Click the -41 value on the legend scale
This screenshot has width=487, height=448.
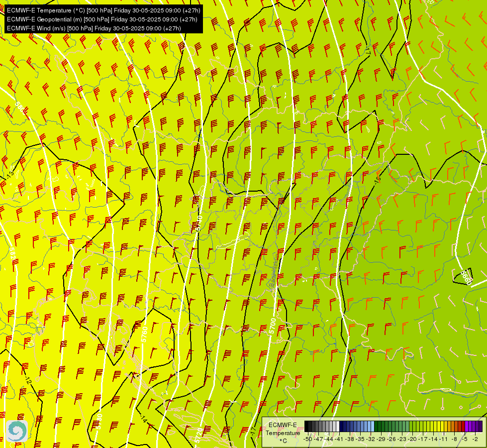click(340, 439)
